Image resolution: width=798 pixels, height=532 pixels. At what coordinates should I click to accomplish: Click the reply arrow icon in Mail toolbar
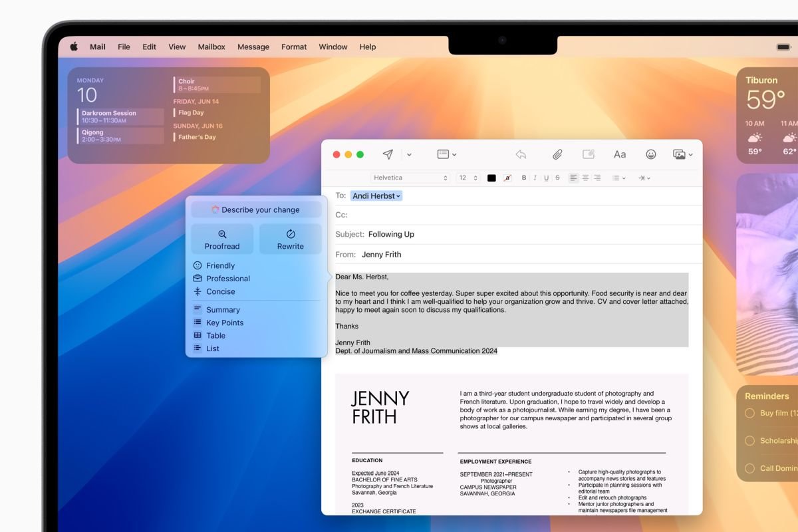pyautogui.click(x=521, y=154)
